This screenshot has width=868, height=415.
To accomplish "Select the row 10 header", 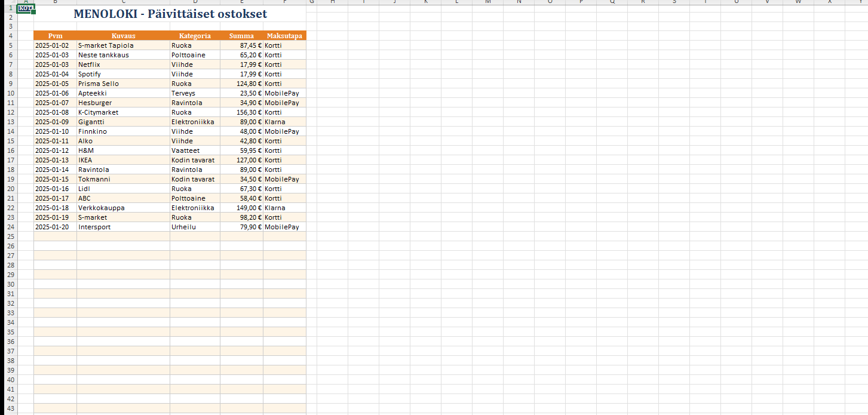I will coord(10,93).
